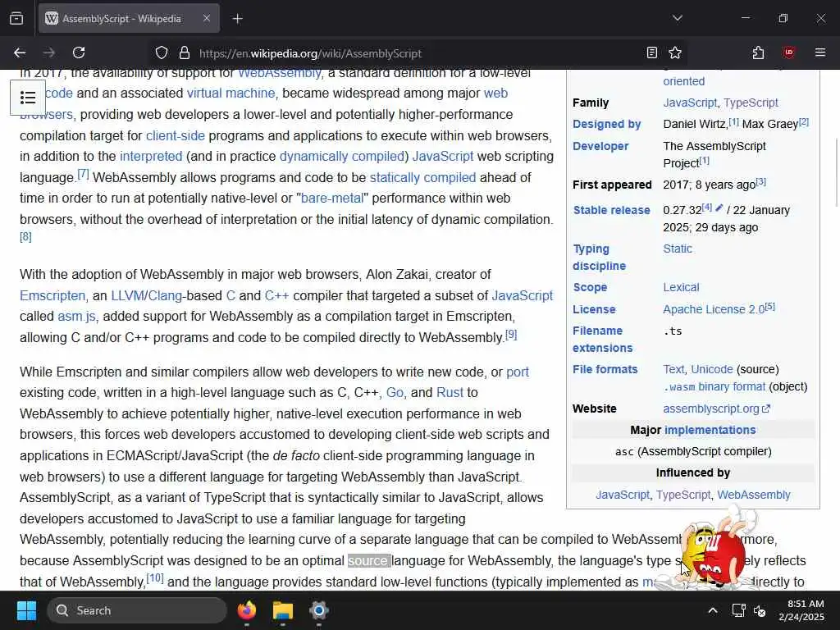Open tracking protection shield info
This screenshot has height=630, width=840.
tap(162, 53)
